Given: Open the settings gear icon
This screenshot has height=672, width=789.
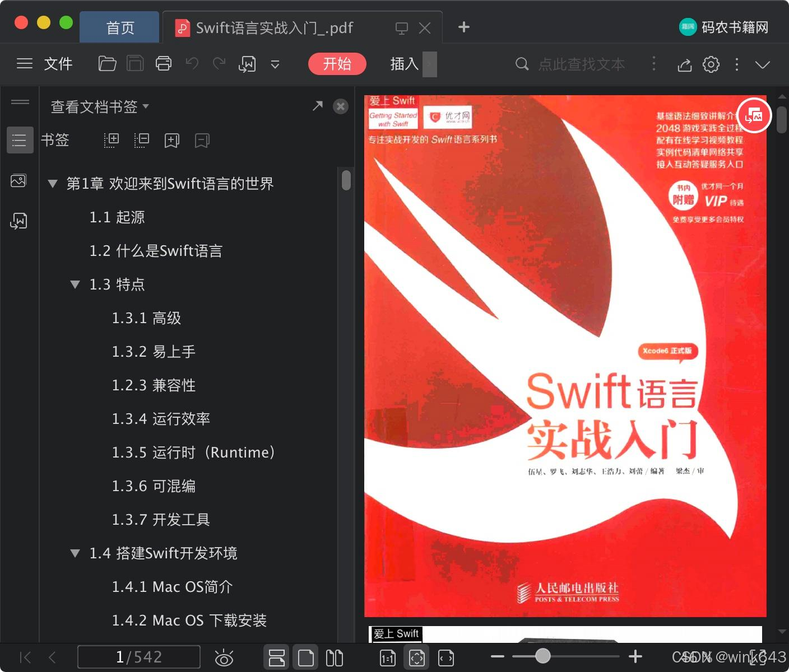Looking at the screenshot, I should pos(711,64).
